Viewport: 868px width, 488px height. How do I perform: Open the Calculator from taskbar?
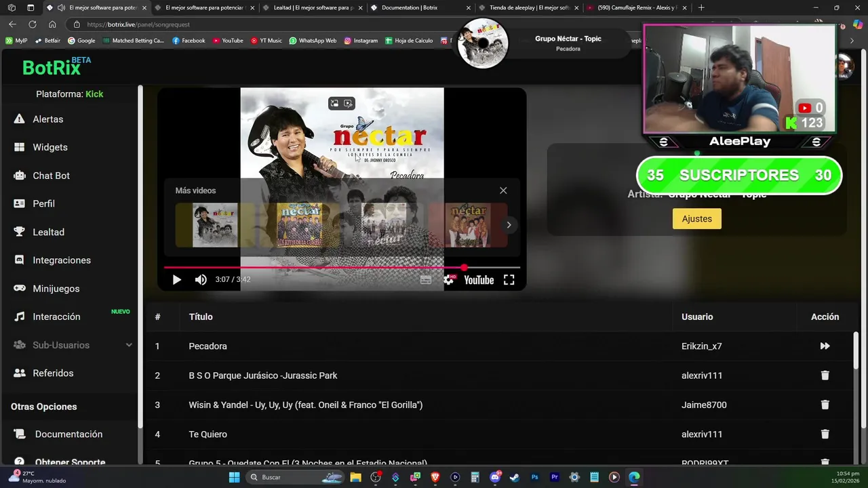475,477
